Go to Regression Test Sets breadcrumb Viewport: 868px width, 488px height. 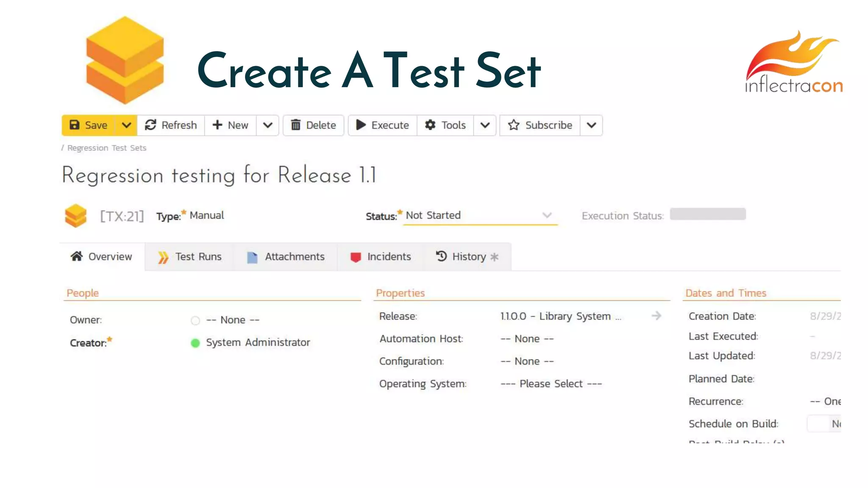click(107, 148)
